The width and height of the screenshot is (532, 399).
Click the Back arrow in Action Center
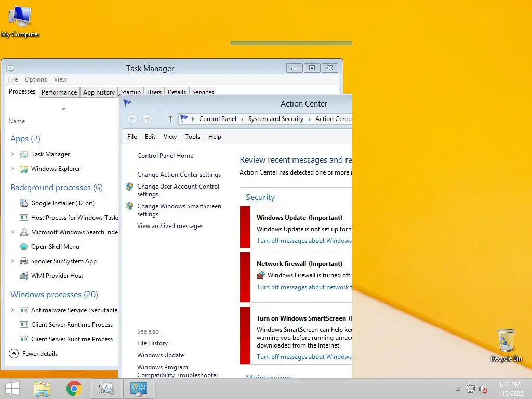(132, 119)
